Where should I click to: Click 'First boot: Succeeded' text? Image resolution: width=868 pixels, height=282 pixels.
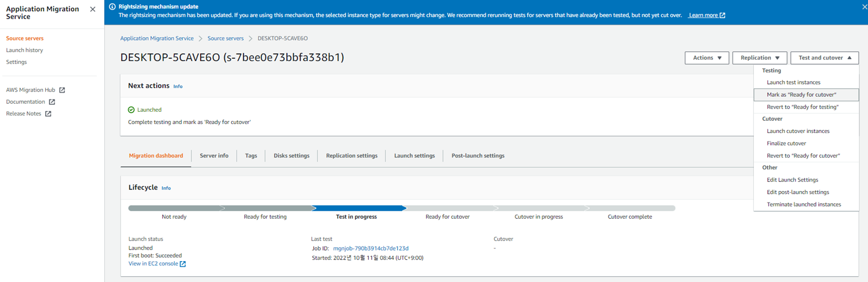155,256
